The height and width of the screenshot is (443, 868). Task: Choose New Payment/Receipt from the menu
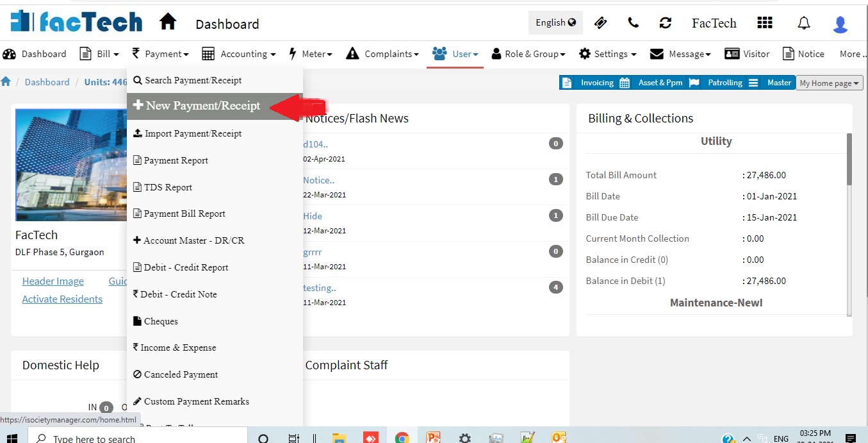tap(215, 106)
